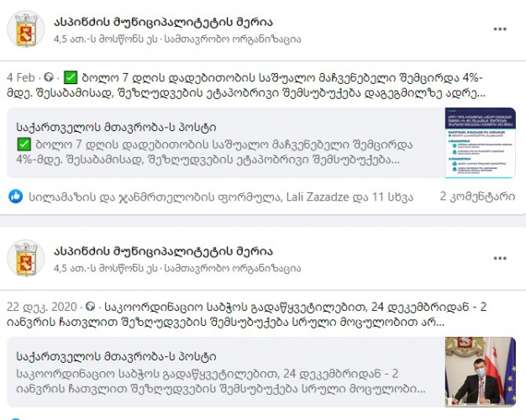The height and width of the screenshot is (420, 526).
Task: Open the three-dot menu of the first post
Action: tap(500, 29)
